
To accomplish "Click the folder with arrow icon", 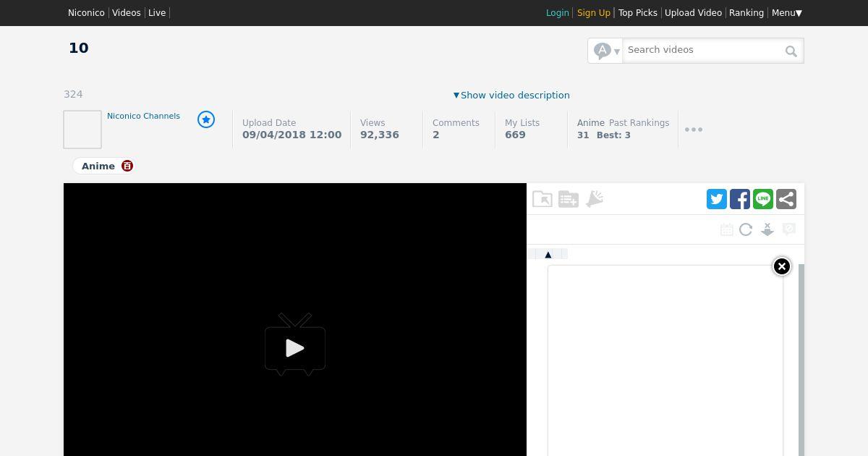I will (542, 199).
